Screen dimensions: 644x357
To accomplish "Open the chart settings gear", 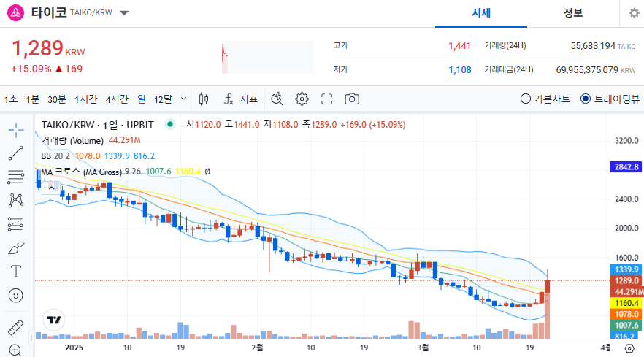I will point(302,99).
